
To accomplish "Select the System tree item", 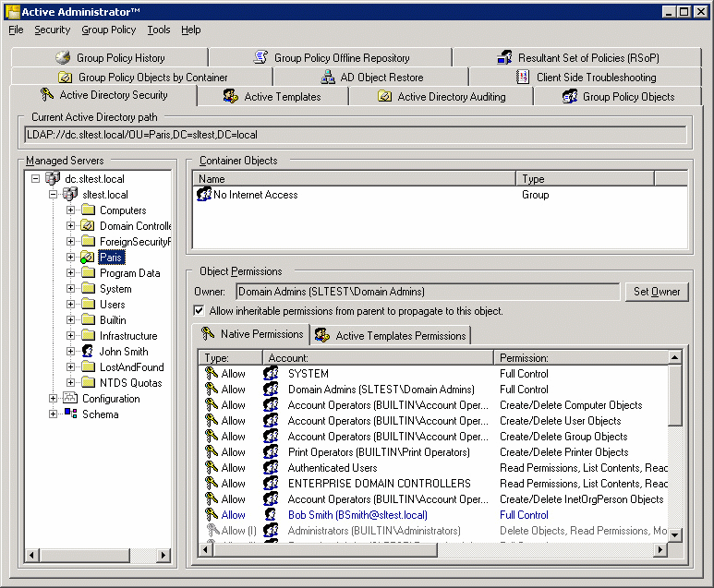I will click(115, 289).
